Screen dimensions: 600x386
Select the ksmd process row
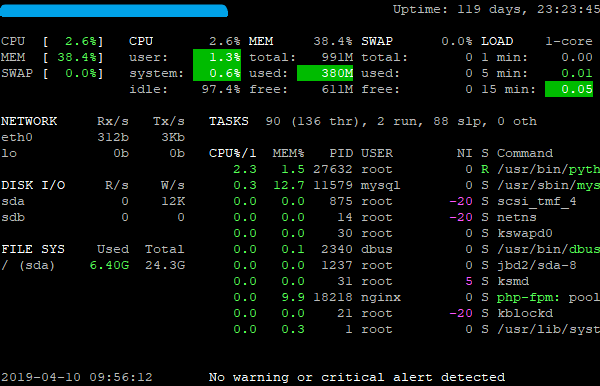(x=381, y=282)
